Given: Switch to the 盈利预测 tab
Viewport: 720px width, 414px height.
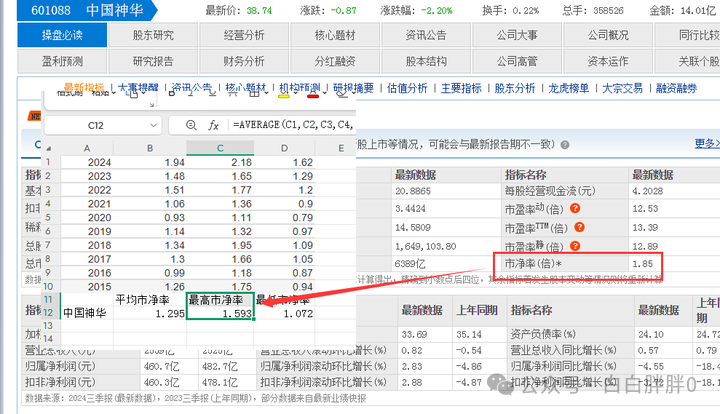Looking at the screenshot, I should (x=62, y=61).
